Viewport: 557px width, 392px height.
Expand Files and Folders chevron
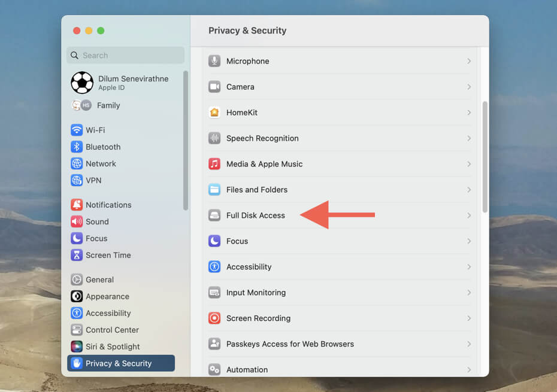pyautogui.click(x=469, y=190)
